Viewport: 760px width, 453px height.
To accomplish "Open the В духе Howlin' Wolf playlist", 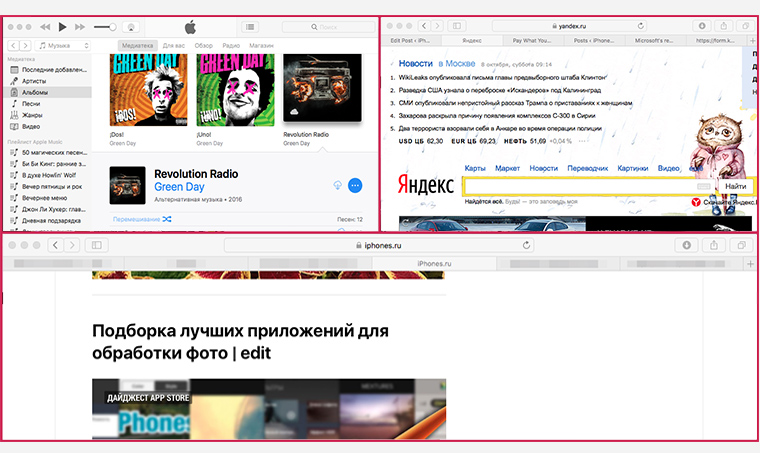I will click(x=48, y=175).
